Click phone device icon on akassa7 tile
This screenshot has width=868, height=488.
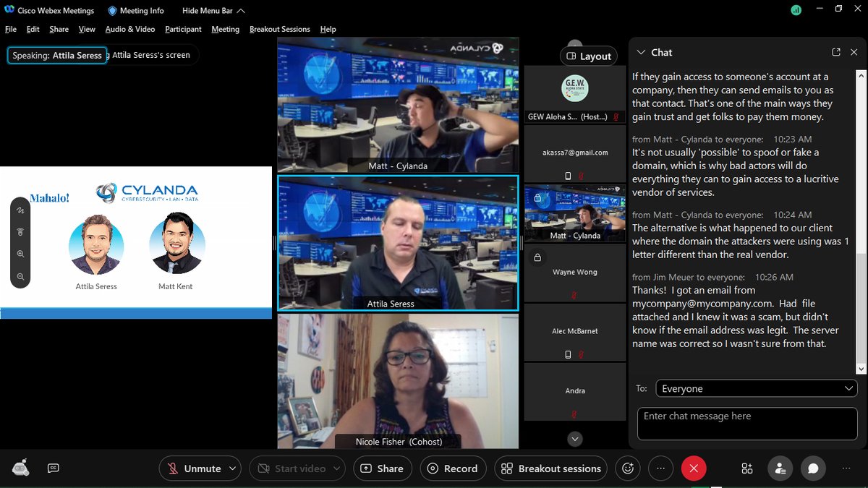[x=568, y=176]
